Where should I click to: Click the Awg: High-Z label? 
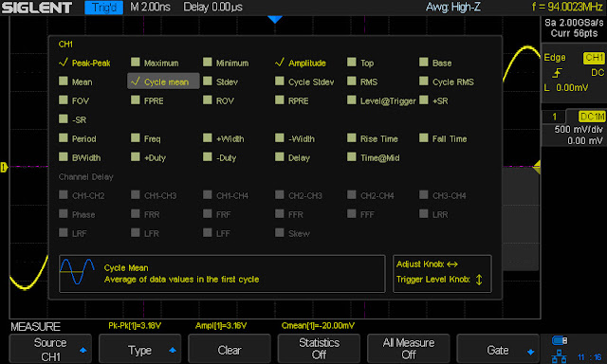pyautogui.click(x=453, y=7)
